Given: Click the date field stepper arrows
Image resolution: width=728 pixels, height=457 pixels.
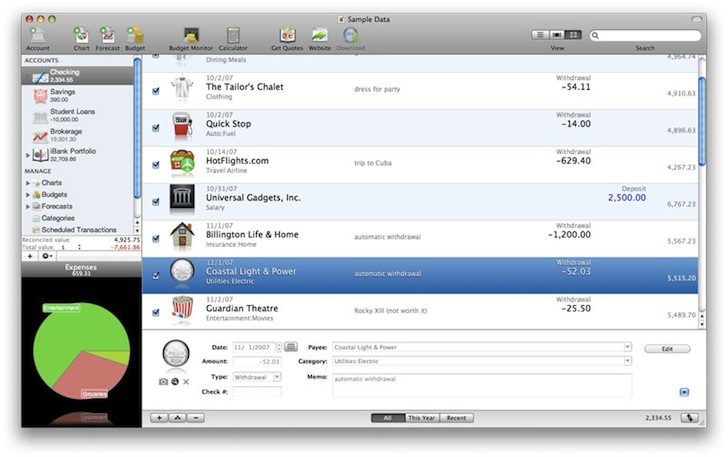Looking at the screenshot, I should pos(279,347).
